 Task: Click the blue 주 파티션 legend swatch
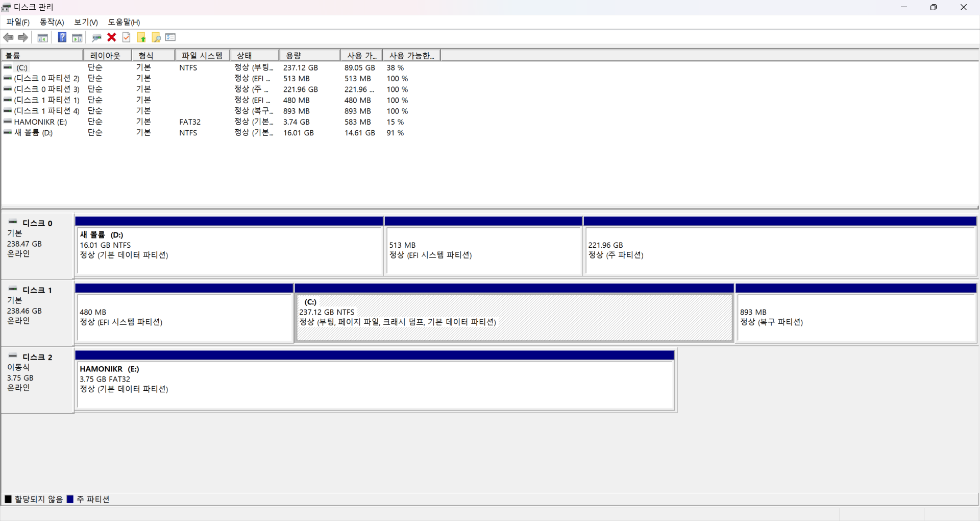[70, 499]
